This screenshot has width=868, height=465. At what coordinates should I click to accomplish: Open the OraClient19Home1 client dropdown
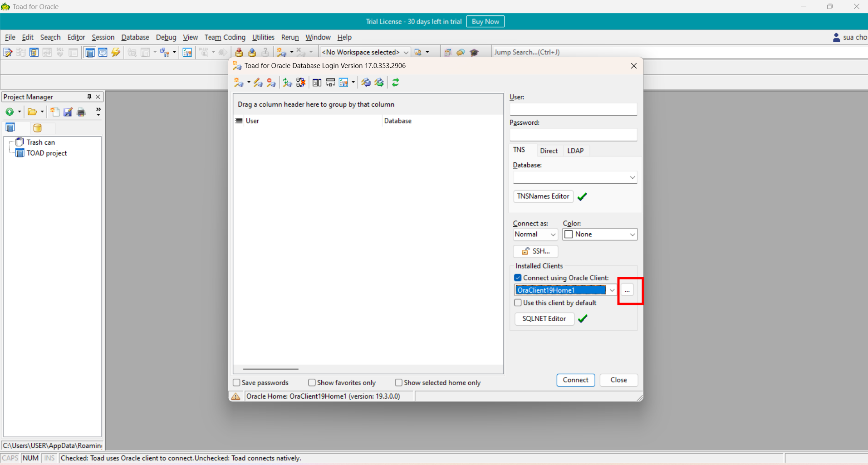tap(612, 290)
